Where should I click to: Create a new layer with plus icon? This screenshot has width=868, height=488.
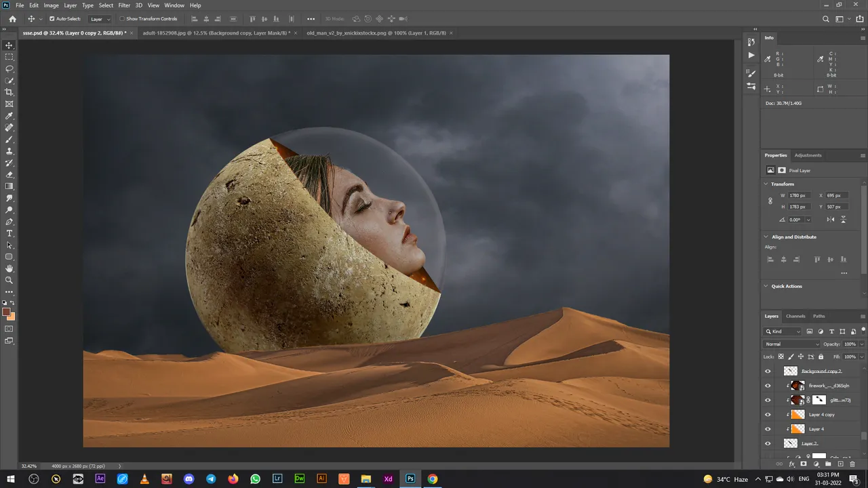click(x=841, y=464)
